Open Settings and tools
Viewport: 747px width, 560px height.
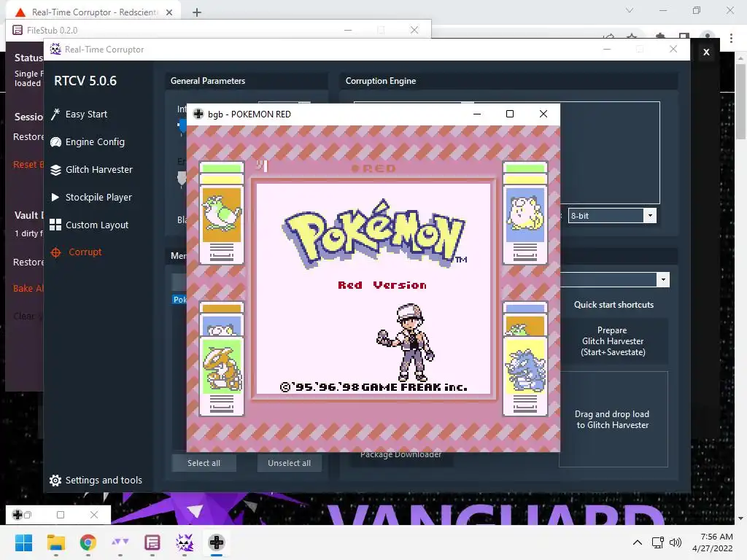tap(104, 480)
